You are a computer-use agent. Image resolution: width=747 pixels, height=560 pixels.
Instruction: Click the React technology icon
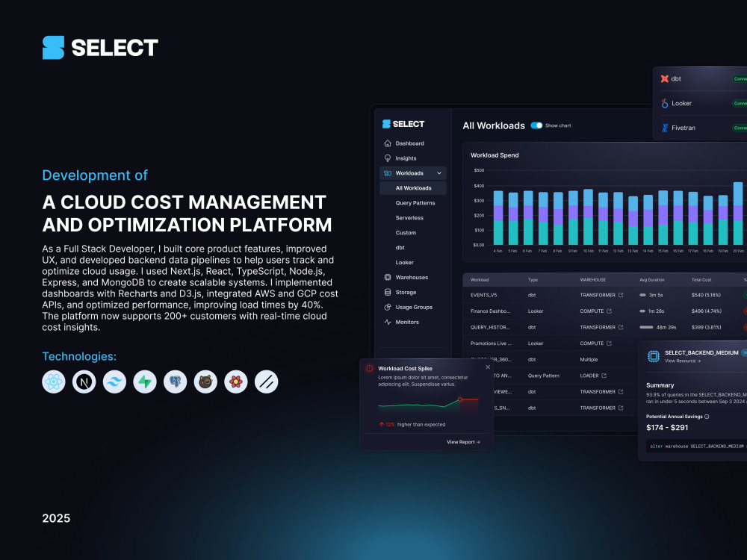(x=53, y=382)
